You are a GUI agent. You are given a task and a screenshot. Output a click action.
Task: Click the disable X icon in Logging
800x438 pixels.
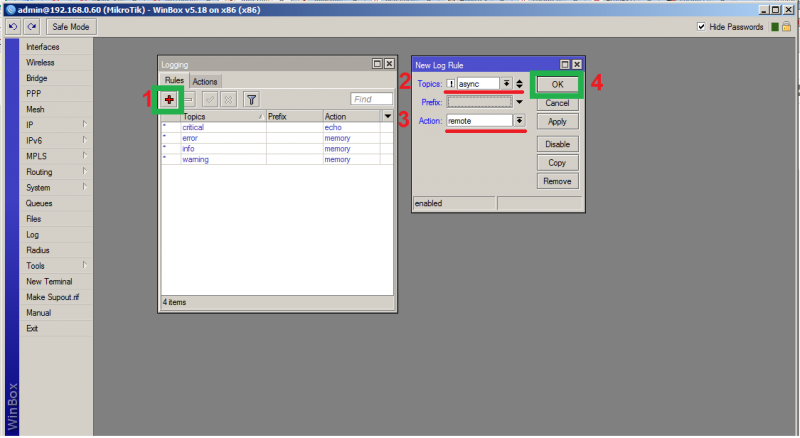click(x=228, y=100)
